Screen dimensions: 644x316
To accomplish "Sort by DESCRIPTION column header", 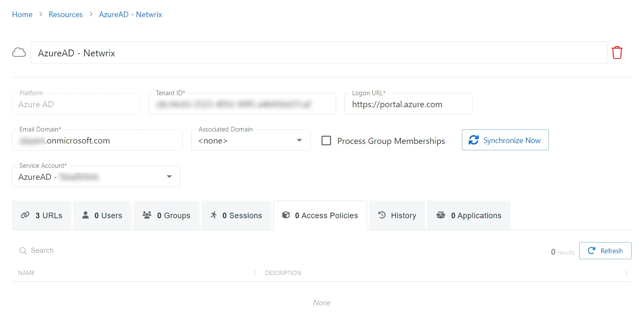I will (x=283, y=273).
